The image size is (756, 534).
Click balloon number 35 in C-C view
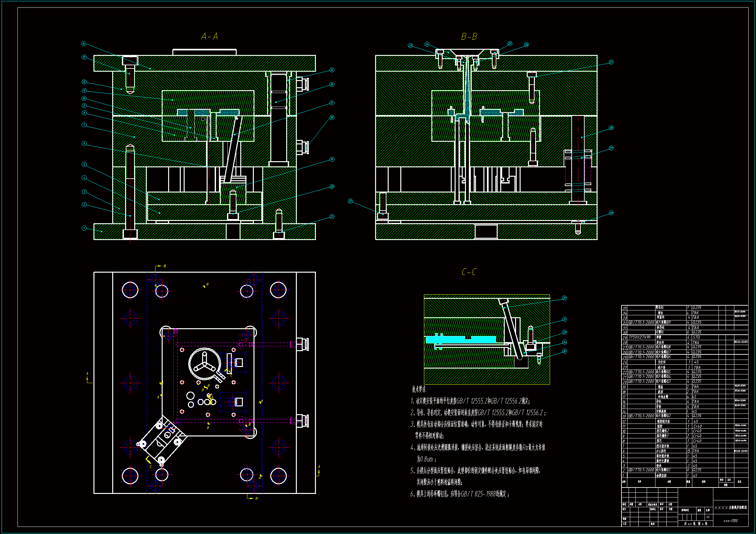coord(564,351)
